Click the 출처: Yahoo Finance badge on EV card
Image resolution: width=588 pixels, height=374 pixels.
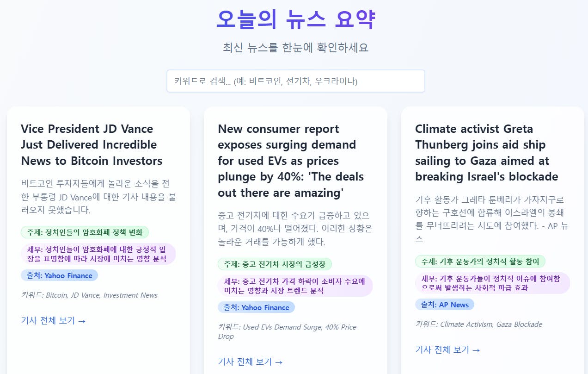pyautogui.click(x=257, y=307)
